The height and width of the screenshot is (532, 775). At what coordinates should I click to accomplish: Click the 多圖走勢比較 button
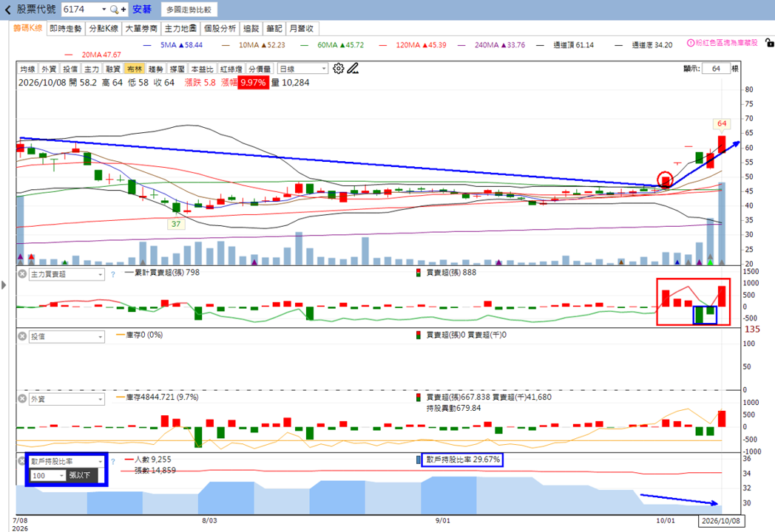(x=189, y=10)
